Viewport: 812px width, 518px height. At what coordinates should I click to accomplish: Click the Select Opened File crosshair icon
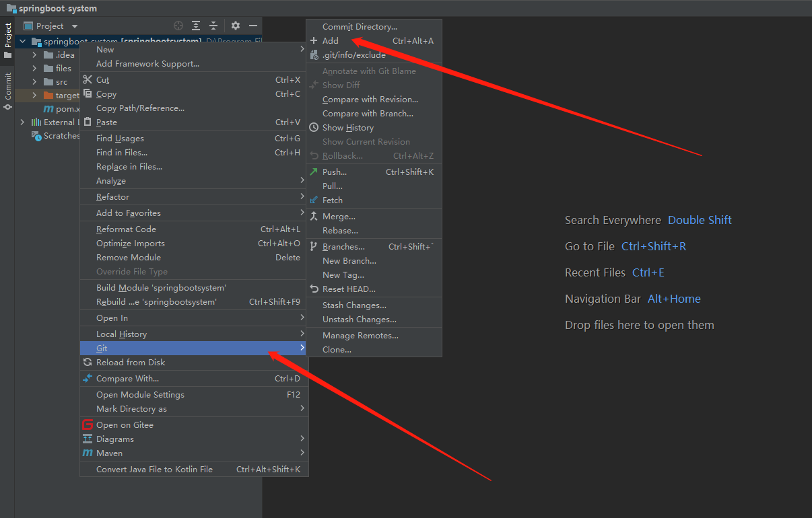(x=178, y=26)
